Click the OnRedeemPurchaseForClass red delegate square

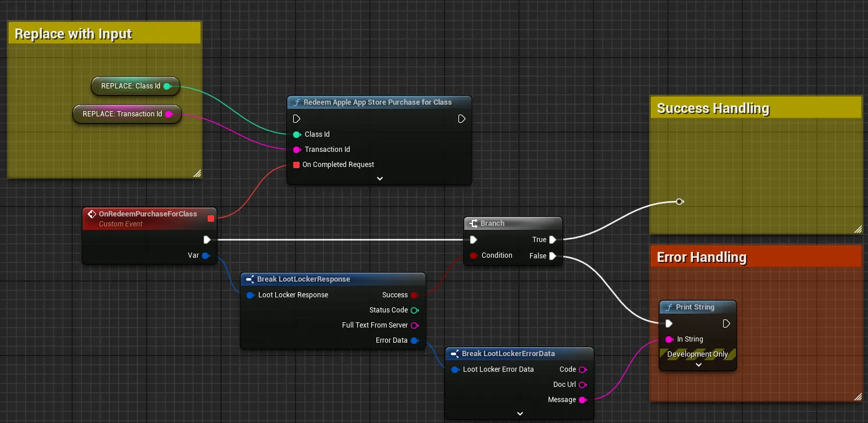(x=211, y=219)
